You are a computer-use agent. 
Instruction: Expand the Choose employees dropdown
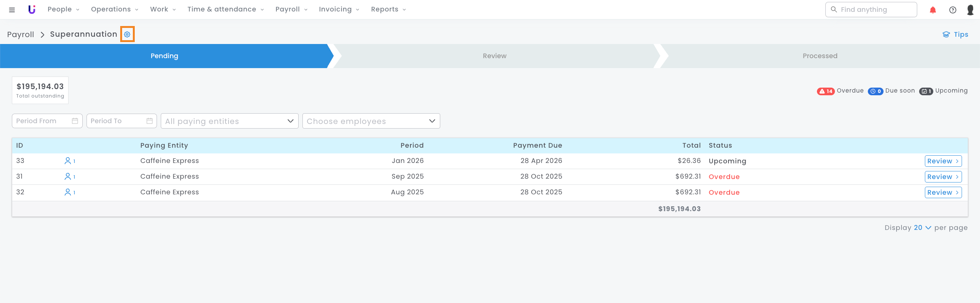pyautogui.click(x=371, y=121)
